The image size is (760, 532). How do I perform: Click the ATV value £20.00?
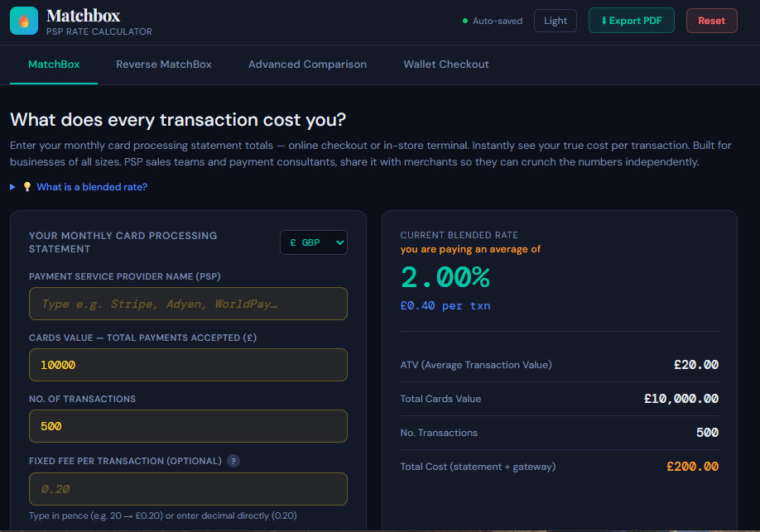[x=696, y=365]
